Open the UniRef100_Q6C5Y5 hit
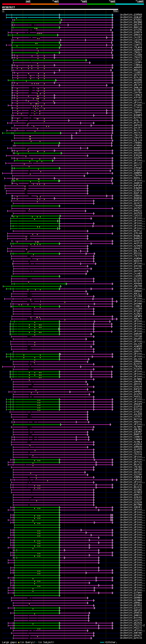The width and height of the screenshot is (146, 644). tap(131, 25)
